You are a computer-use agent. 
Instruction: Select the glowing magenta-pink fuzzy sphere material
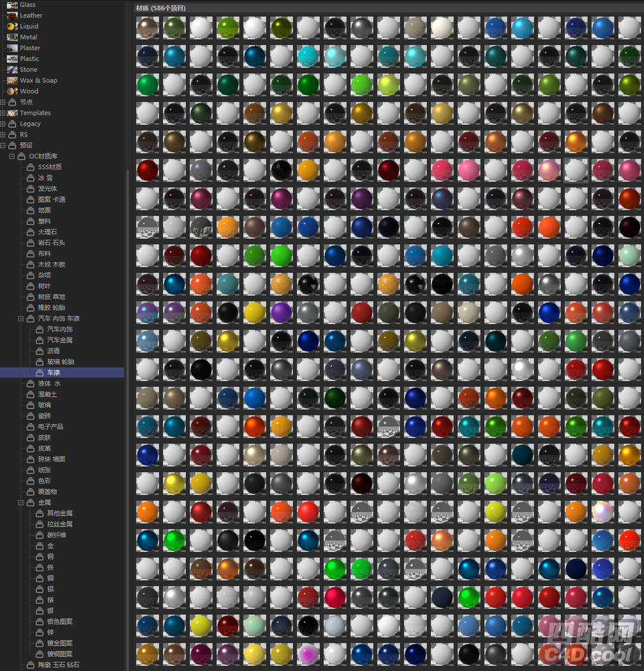click(x=308, y=654)
